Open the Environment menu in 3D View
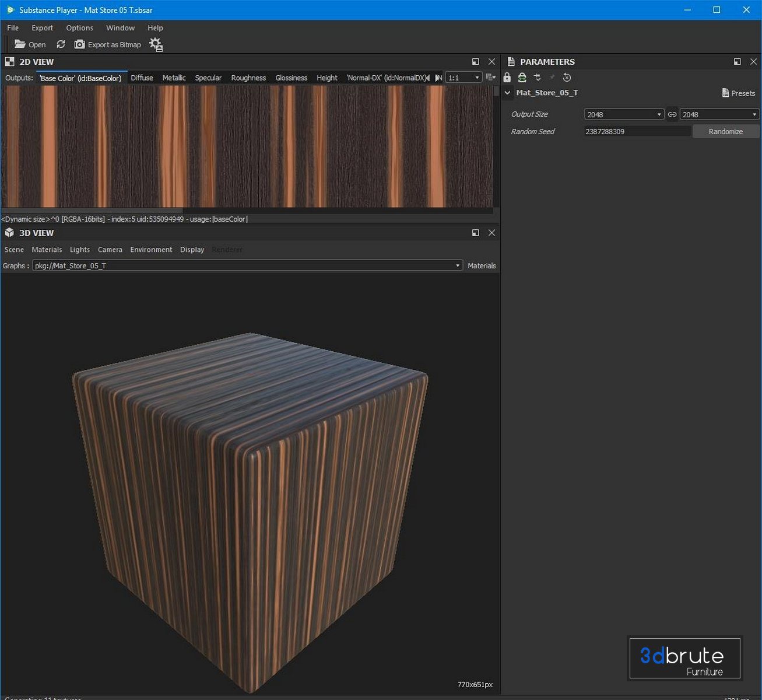This screenshot has height=700, width=762. [151, 250]
